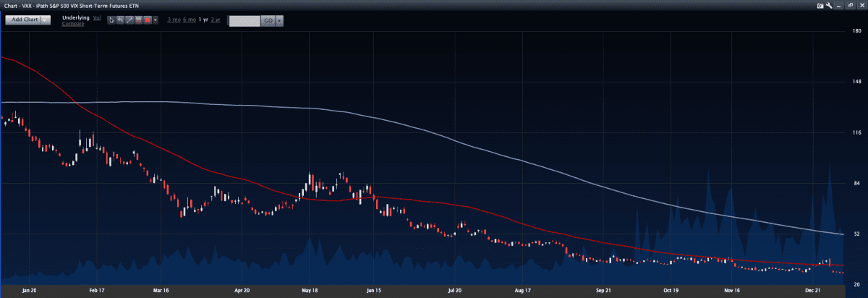Screen dimensions: 868x298
Task: Switch to the 3 mo timeframe
Action: [x=174, y=20]
